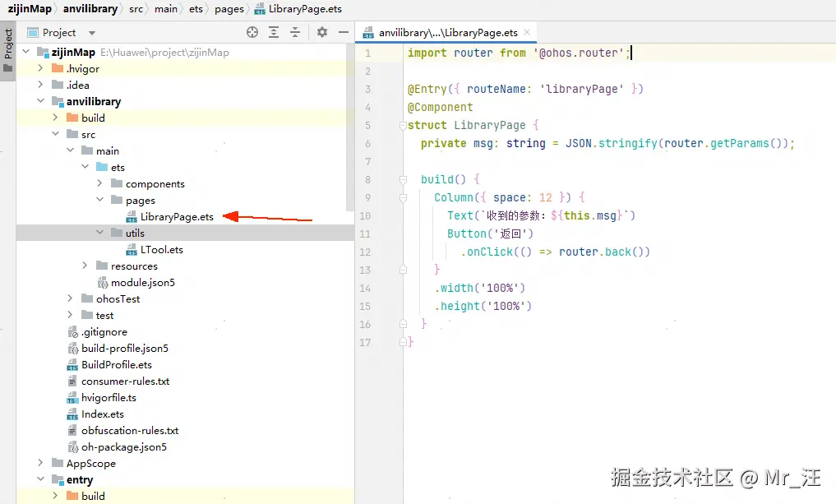Click line number 6 in editor gutter

click(x=368, y=143)
